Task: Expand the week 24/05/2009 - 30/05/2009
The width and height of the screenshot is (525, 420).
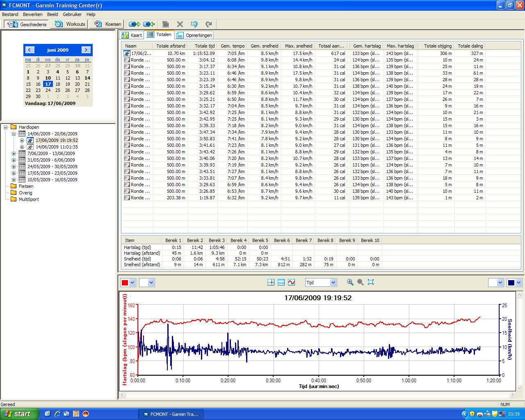Action: click(14, 167)
